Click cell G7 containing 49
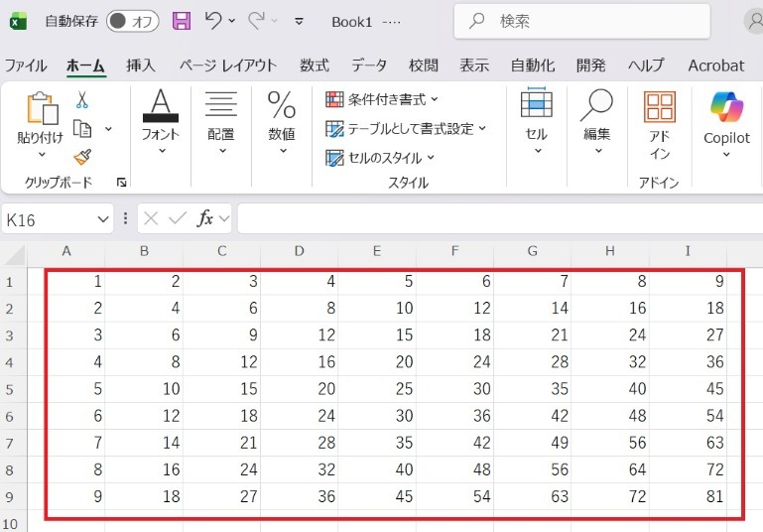The height and width of the screenshot is (532, 763). [x=533, y=443]
